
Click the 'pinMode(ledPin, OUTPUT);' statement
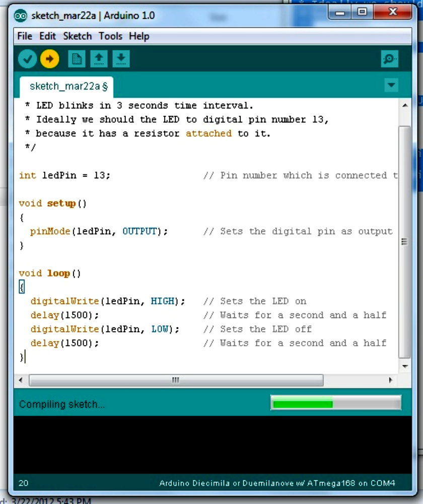coord(99,231)
